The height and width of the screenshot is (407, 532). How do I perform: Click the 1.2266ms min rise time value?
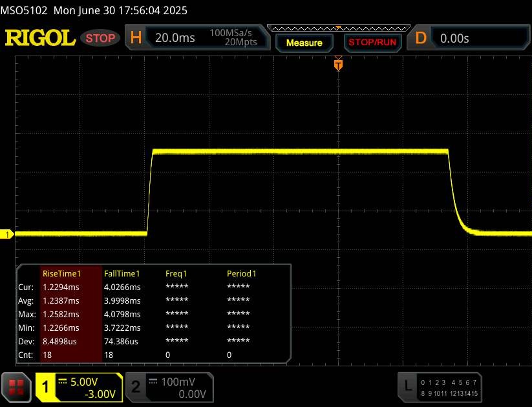tap(61, 328)
